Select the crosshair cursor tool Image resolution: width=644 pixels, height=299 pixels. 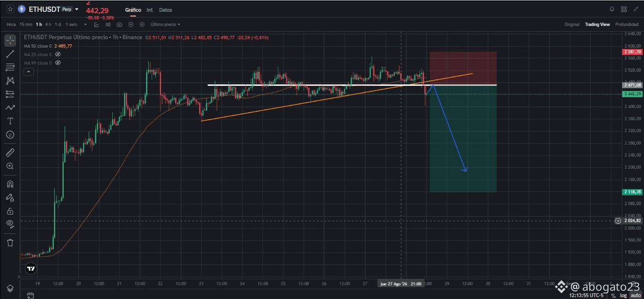[x=10, y=41]
